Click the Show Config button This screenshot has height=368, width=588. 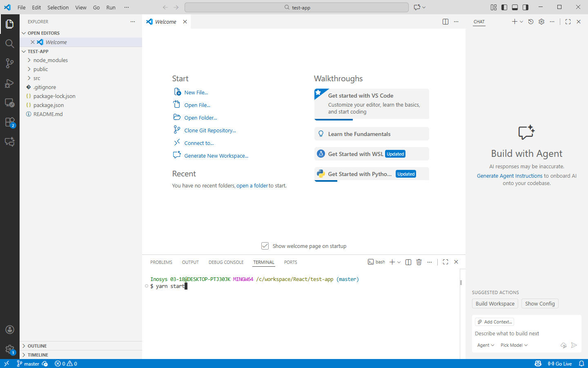tap(540, 303)
